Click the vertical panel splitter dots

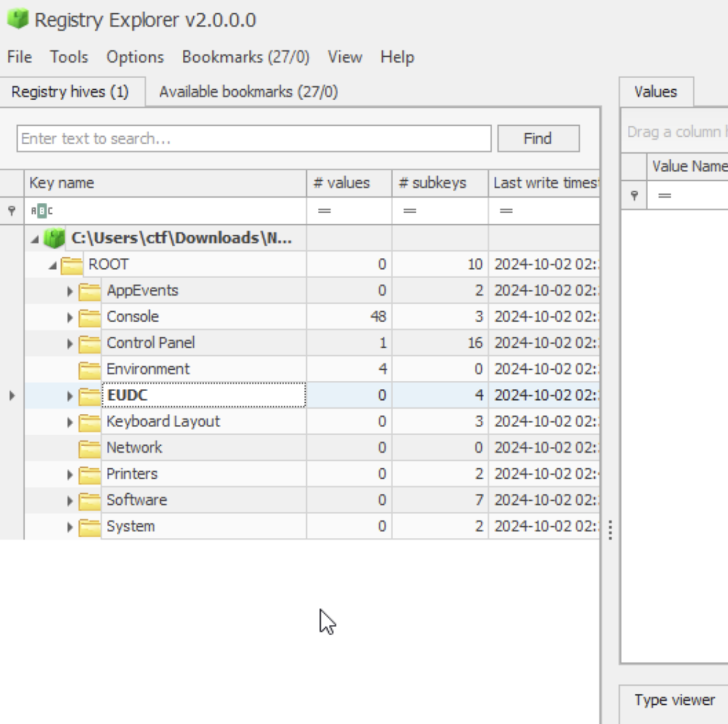pyautogui.click(x=610, y=530)
